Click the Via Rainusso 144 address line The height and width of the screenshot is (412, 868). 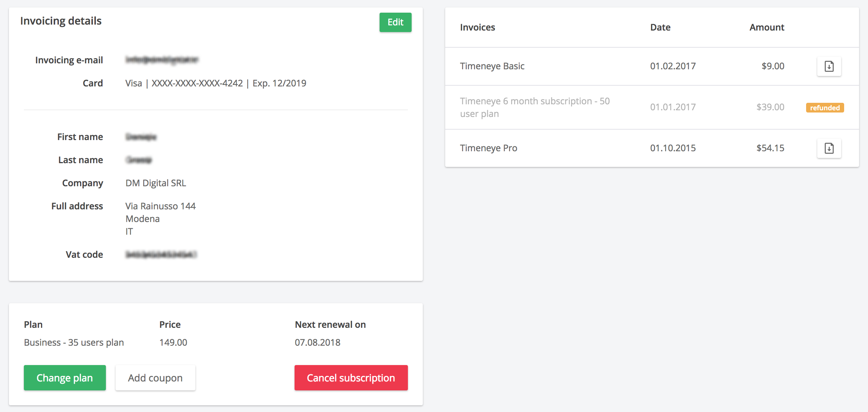[x=160, y=206]
